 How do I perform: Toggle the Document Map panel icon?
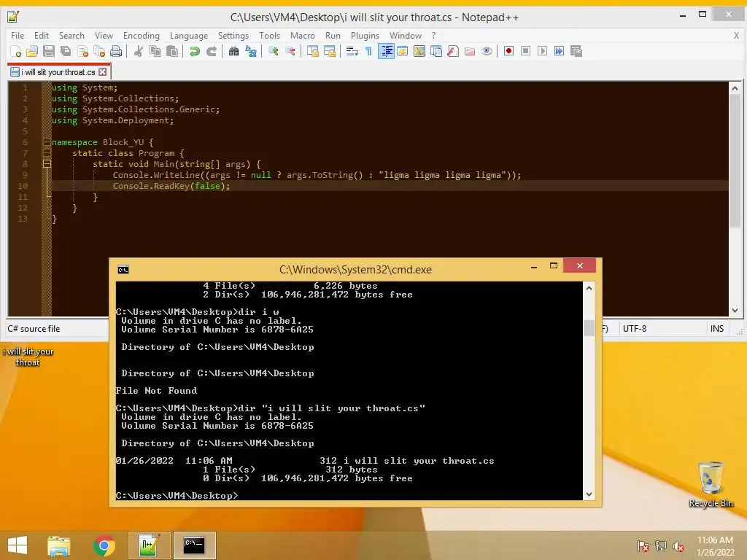click(x=419, y=51)
